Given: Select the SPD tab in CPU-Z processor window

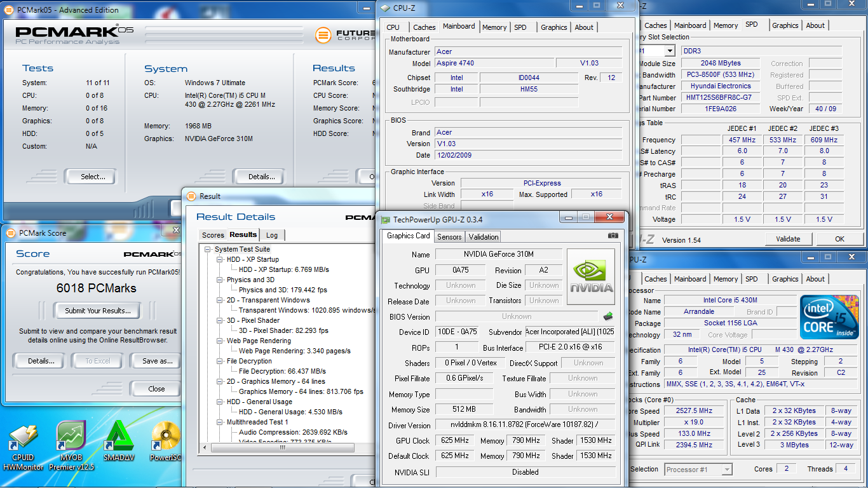Looking at the screenshot, I should (x=752, y=279).
